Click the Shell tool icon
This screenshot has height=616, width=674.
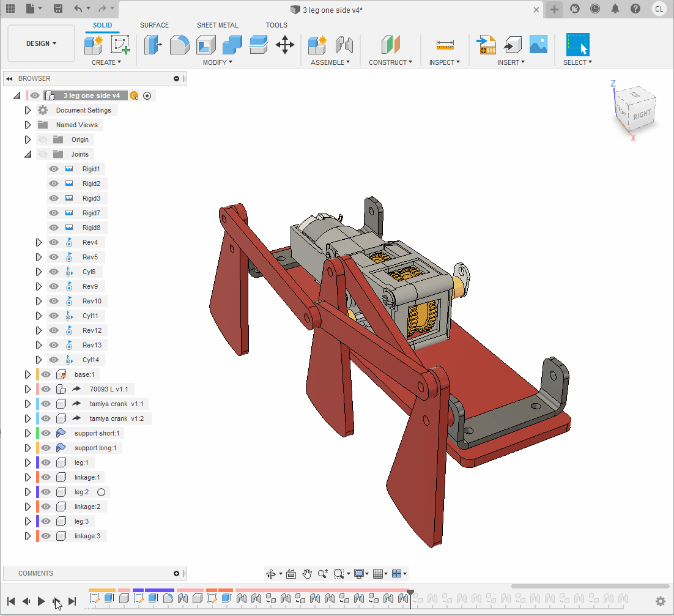point(206,45)
